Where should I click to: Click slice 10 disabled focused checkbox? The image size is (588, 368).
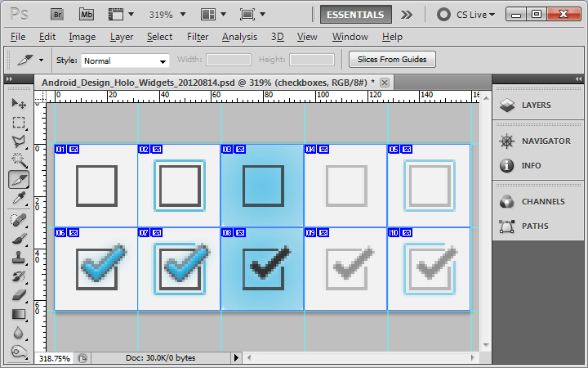(430, 268)
